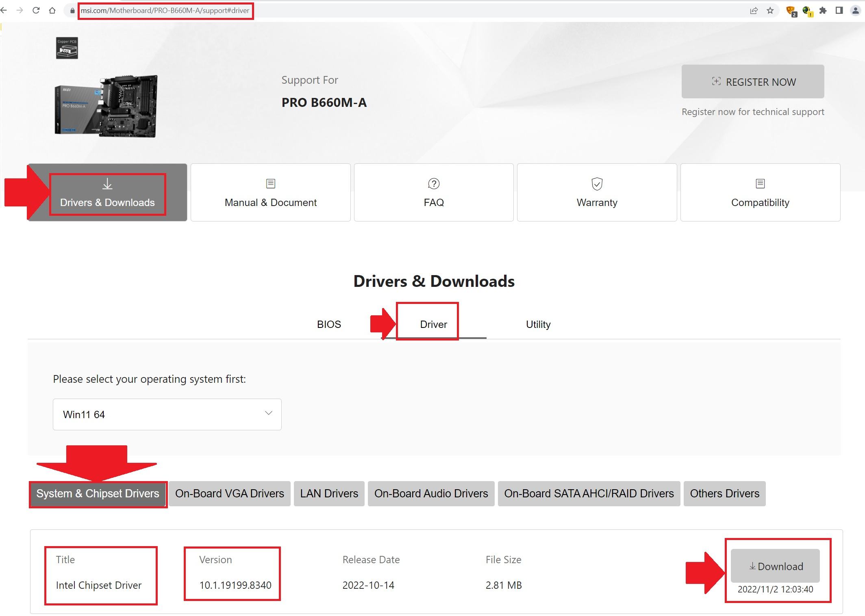Select On-Board Audio Drivers category
Image resolution: width=865 pixels, height=616 pixels.
click(431, 494)
